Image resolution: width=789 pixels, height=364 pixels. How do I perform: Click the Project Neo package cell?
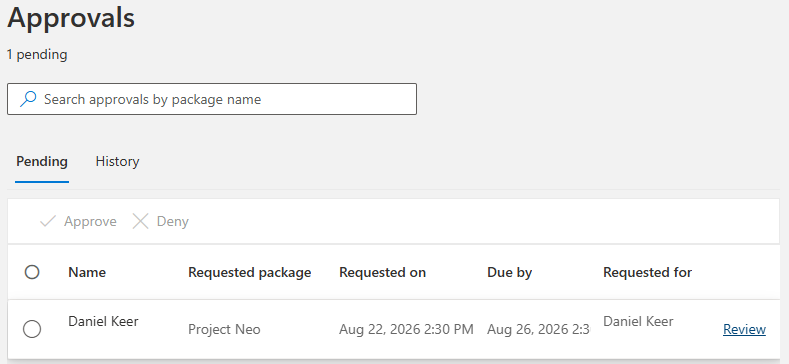(x=224, y=329)
